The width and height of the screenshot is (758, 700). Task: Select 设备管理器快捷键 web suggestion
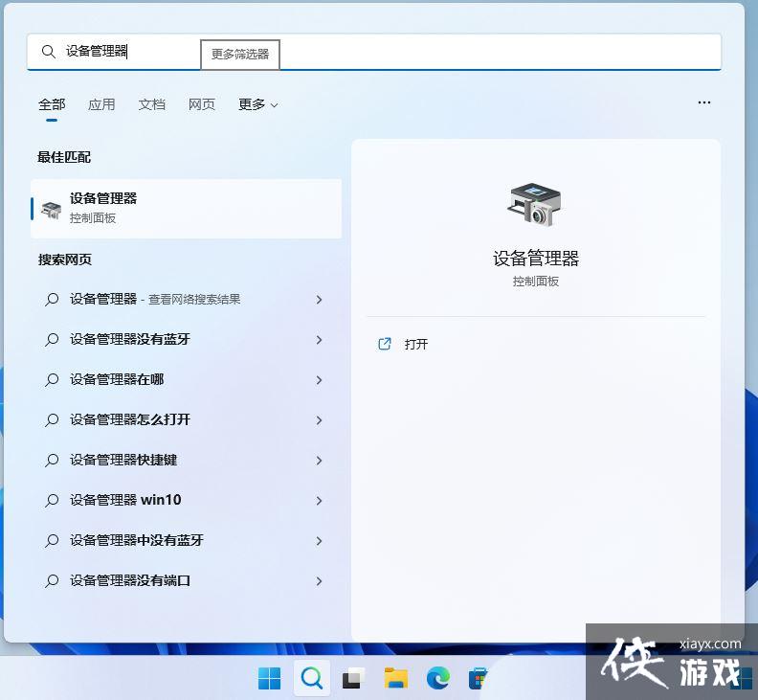click(184, 460)
